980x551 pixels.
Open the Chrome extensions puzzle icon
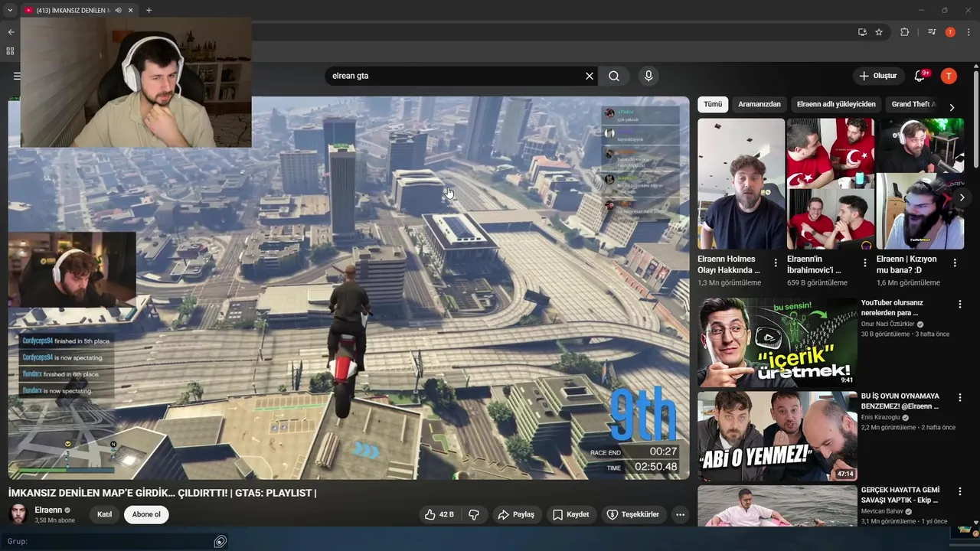(904, 32)
